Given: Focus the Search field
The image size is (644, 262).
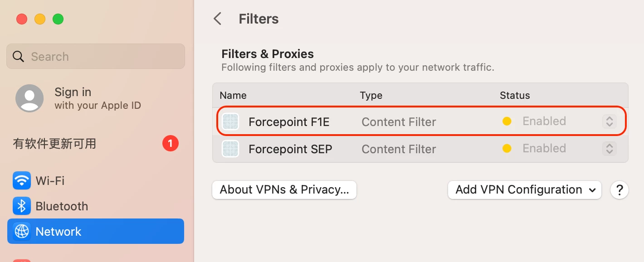Looking at the screenshot, I should (x=96, y=56).
